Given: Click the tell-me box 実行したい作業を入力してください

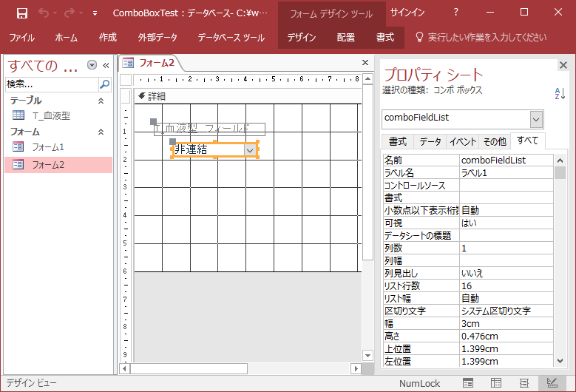Looking at the screenshot, I should 481,38.
